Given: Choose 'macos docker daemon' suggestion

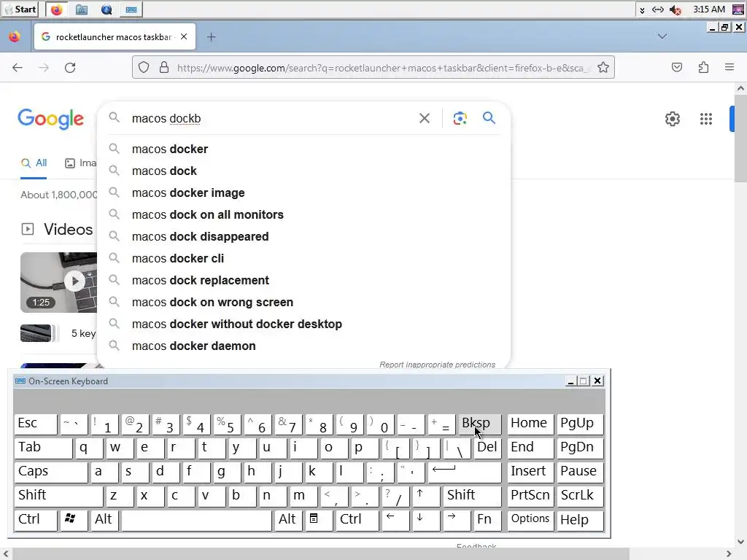Looking at the screenshot, I should [303, 346].
